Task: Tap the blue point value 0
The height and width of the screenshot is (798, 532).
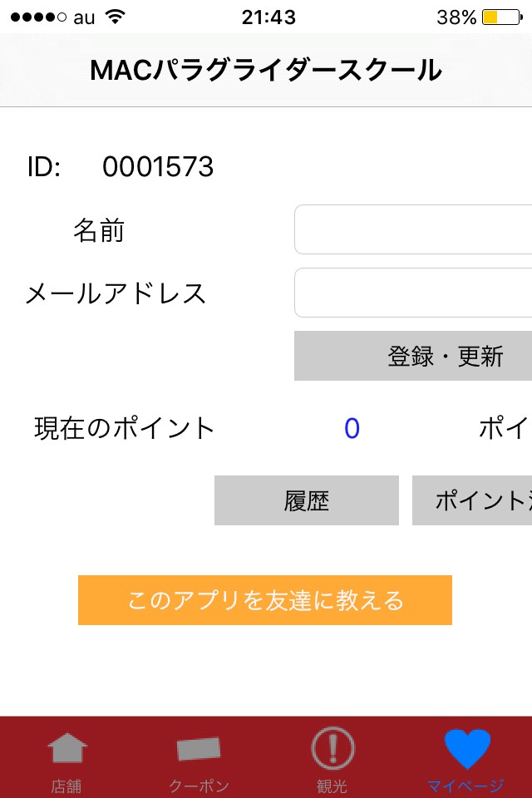Action: tap(352, 428)
